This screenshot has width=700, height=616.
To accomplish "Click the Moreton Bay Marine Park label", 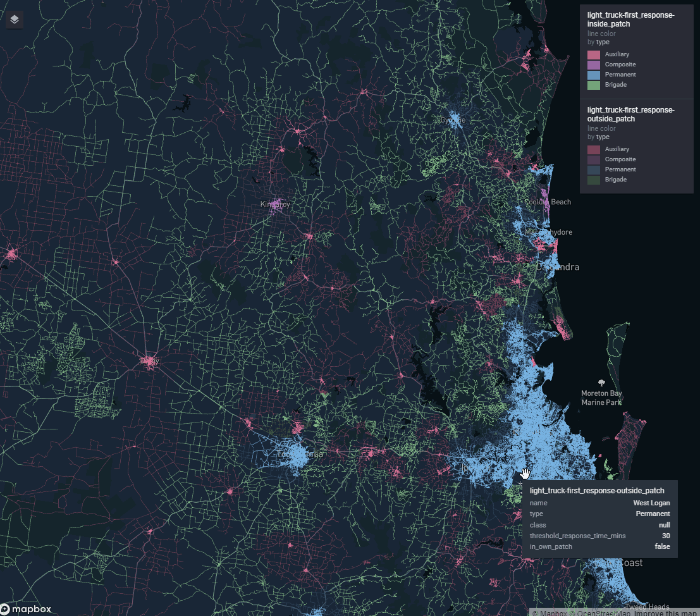I will 601,397.
